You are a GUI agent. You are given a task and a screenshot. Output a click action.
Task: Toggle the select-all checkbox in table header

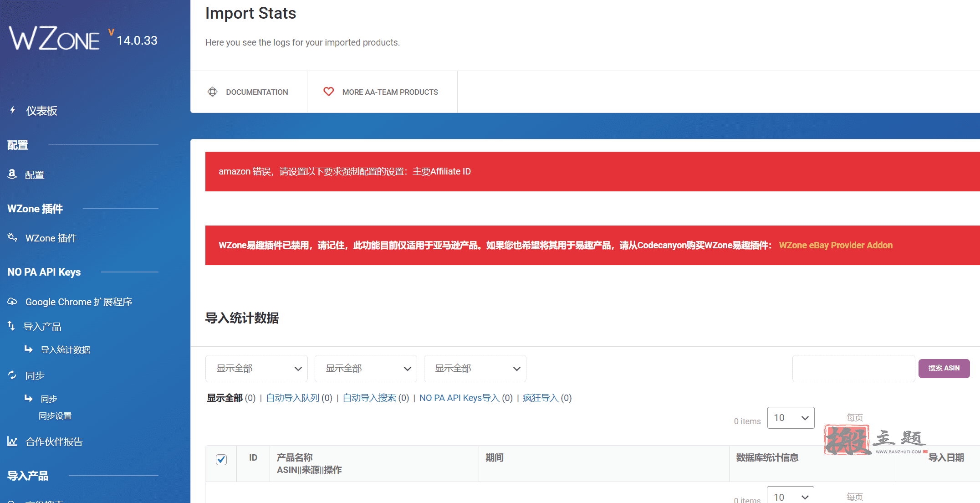pos(221,459)
